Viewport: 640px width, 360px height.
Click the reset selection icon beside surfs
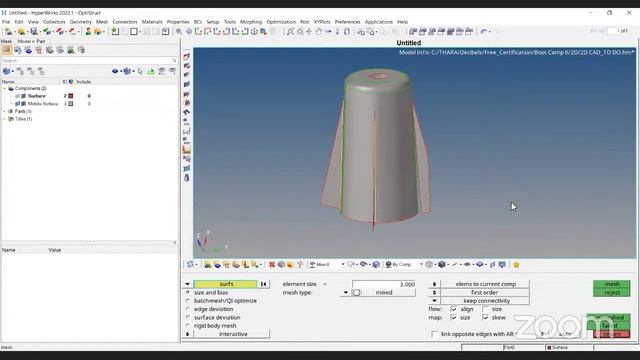pyautogui.click(x=264, y=284)
